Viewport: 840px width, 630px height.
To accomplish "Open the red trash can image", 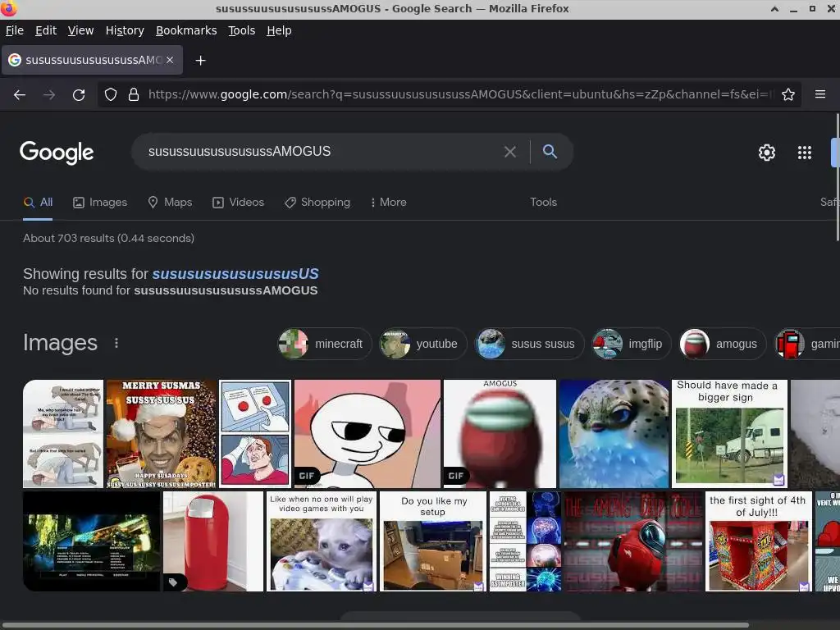I will (213, 541).
